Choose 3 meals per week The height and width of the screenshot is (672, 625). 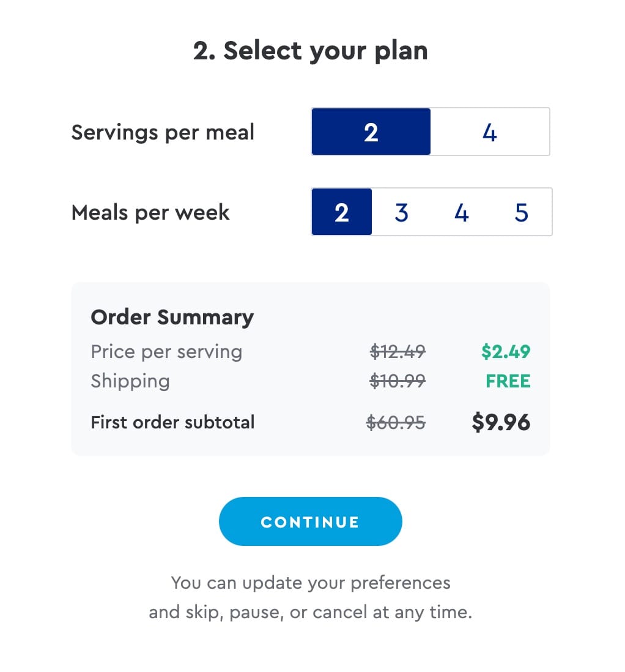click(x=401, y=212)
